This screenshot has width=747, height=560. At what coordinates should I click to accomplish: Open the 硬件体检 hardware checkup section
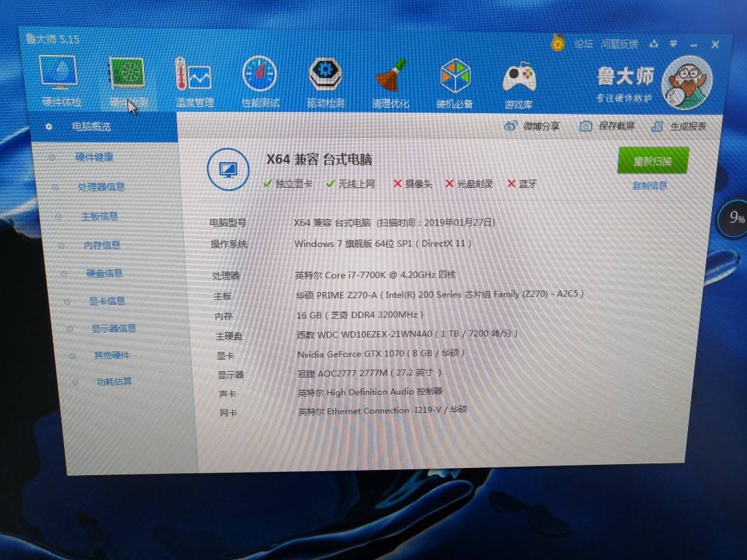(60, 81)
